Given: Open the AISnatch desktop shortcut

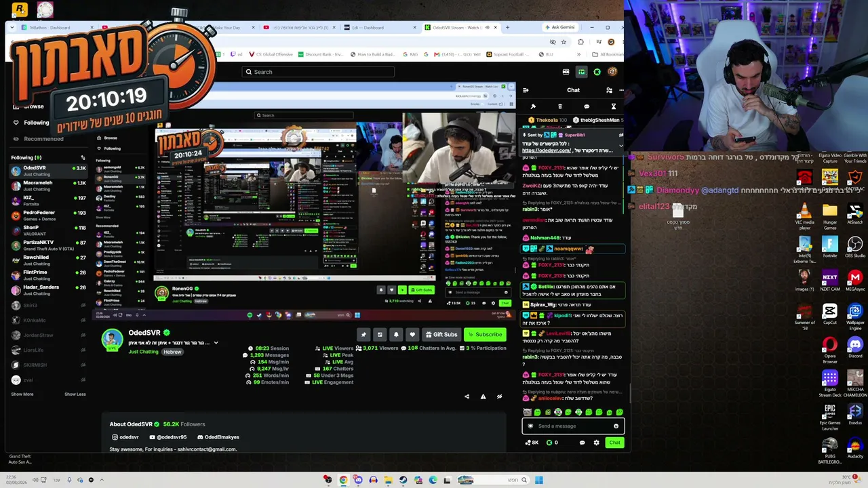Looking at the screenshot, I should (855, 212).
